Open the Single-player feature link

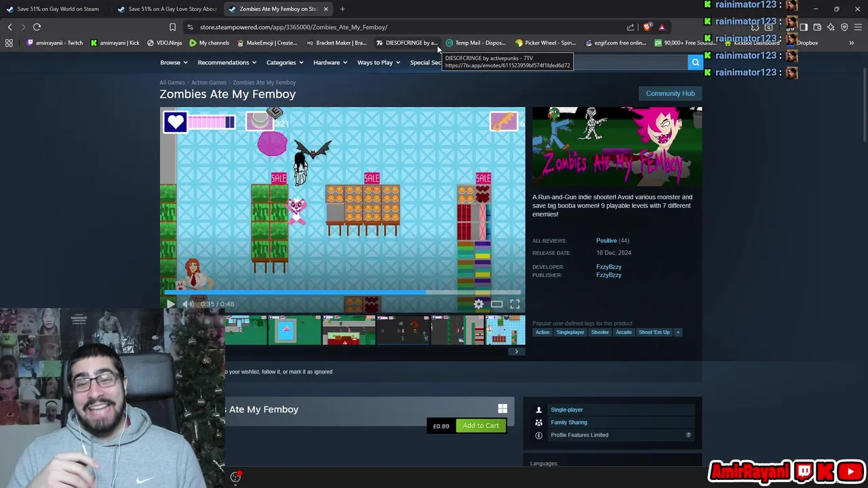pyautogui.click(x=567, y=409)
